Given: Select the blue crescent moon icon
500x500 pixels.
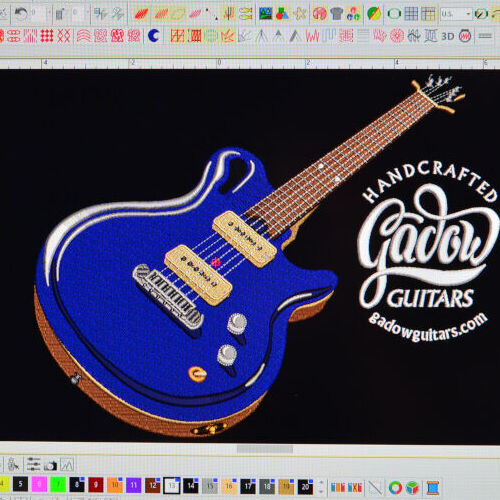Looking at the screenshot, I should point(153,36).
